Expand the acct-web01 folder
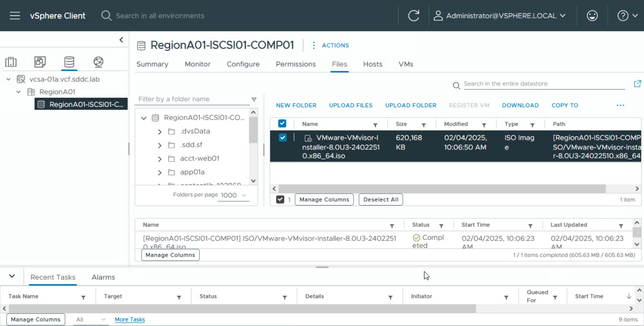The height and width of the screenshot is (326, 644). (160, 159)
